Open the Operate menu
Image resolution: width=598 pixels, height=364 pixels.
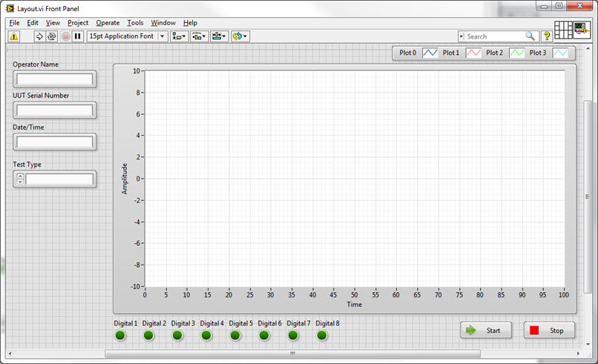(x=108, y=23)
